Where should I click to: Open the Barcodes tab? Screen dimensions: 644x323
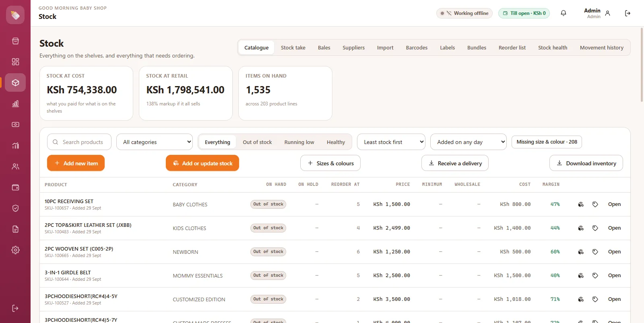click(x=417, y=47)
